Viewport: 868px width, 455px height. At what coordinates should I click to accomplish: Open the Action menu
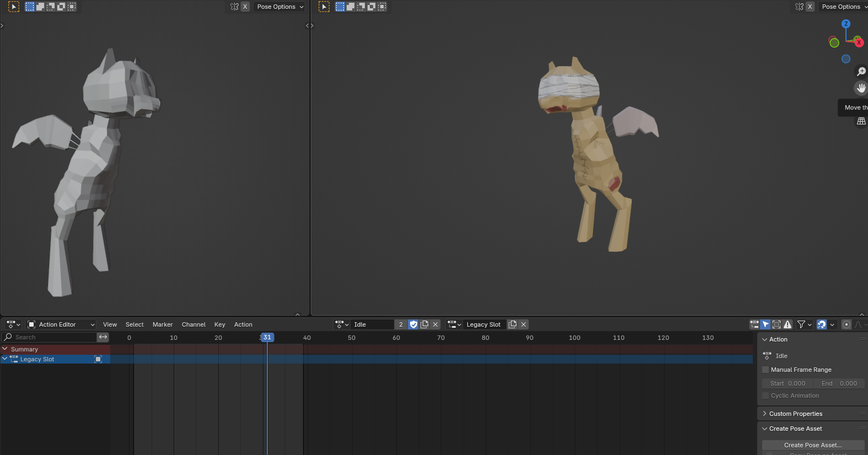point(243,324)
